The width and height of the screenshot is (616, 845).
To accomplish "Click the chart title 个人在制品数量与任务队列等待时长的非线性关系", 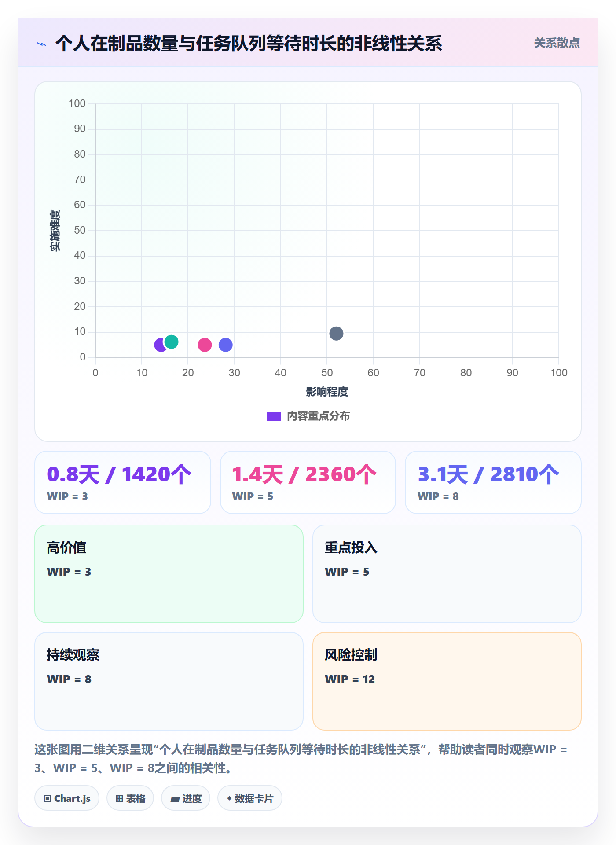I will click(x=249, y=43).
